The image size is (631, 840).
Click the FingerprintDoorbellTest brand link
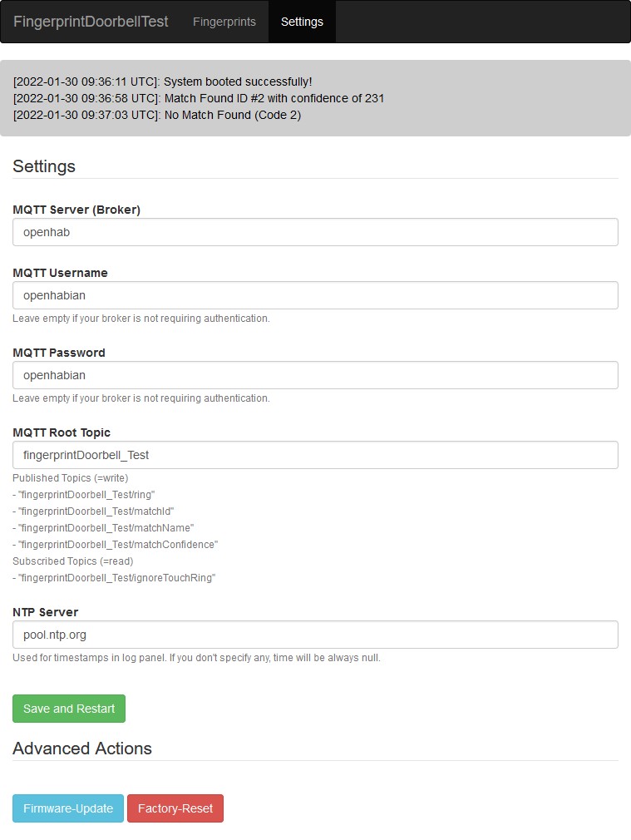click(x=91, y=22)
